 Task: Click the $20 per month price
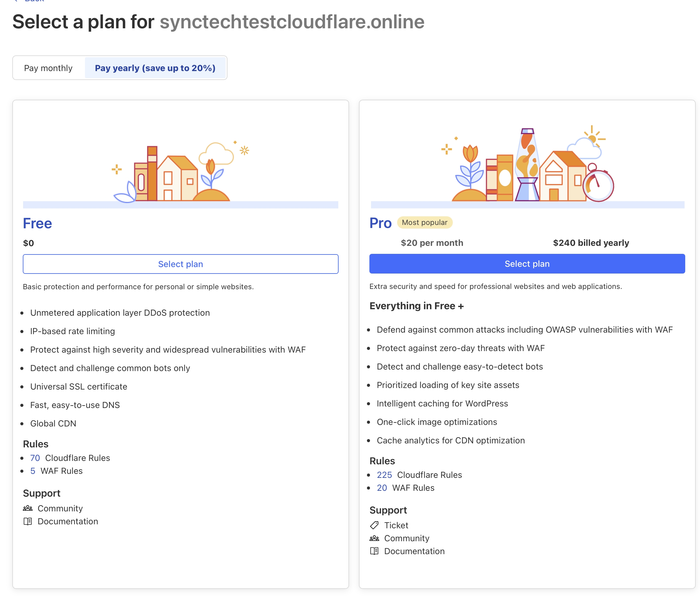pyautogui.click(x=432, y=243)
